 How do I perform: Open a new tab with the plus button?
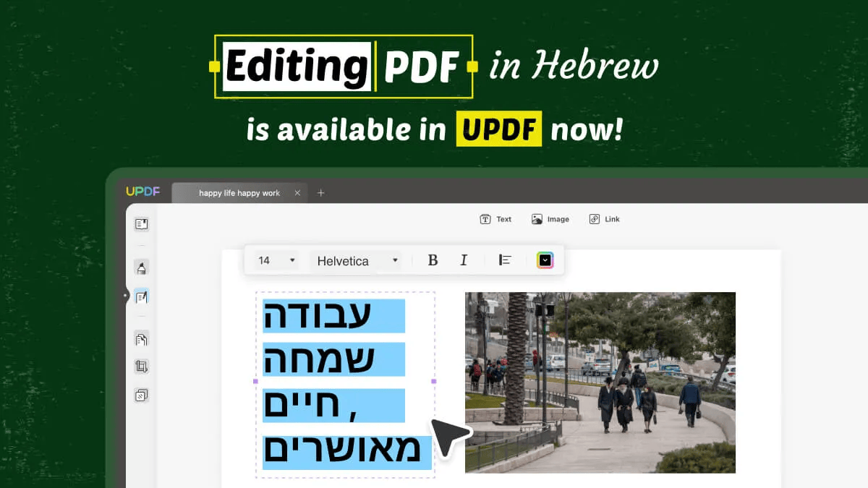coord(321,193)
